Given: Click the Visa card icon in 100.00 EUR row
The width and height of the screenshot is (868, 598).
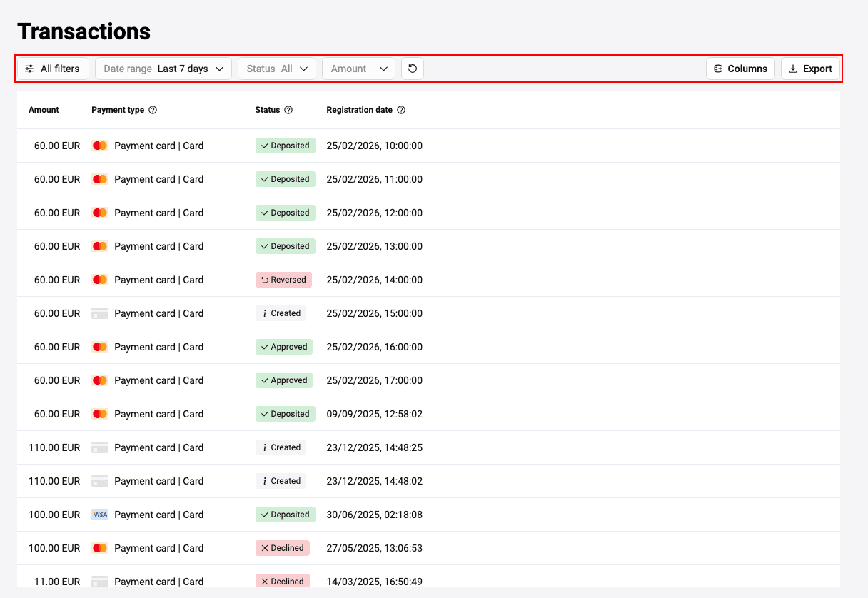Looking at the screenshot, I should (x=100, y=515).
